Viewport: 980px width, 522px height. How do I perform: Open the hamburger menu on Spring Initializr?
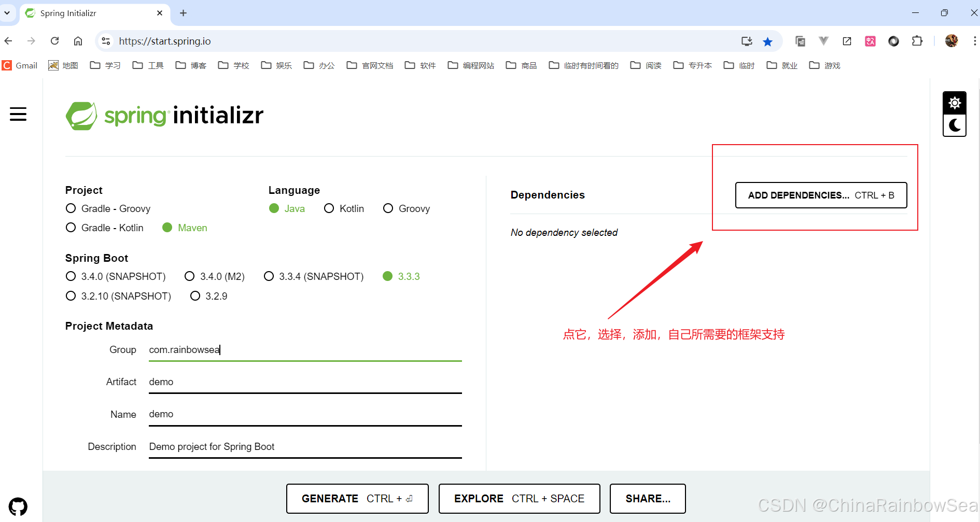coord(18,114)
